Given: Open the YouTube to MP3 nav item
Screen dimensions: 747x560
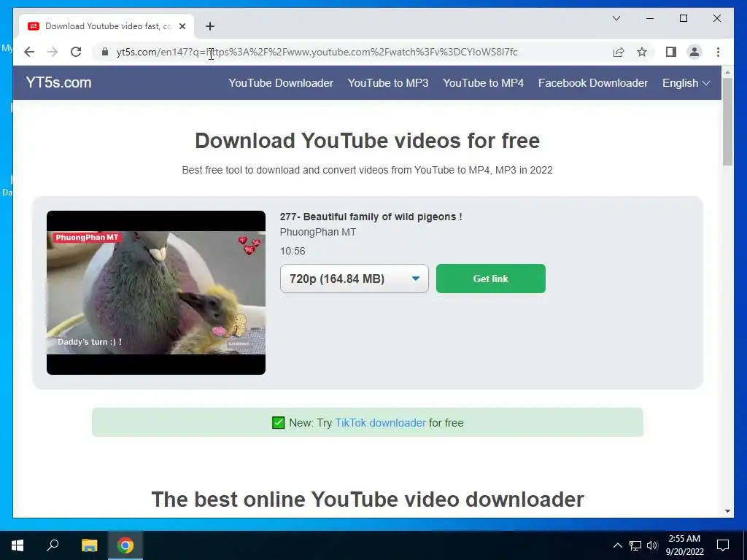Looking at the screenshot, I should point(388,83).
